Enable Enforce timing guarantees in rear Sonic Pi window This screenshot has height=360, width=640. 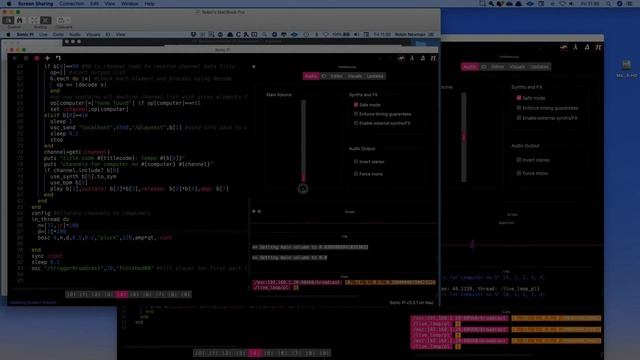click(519, 108)
